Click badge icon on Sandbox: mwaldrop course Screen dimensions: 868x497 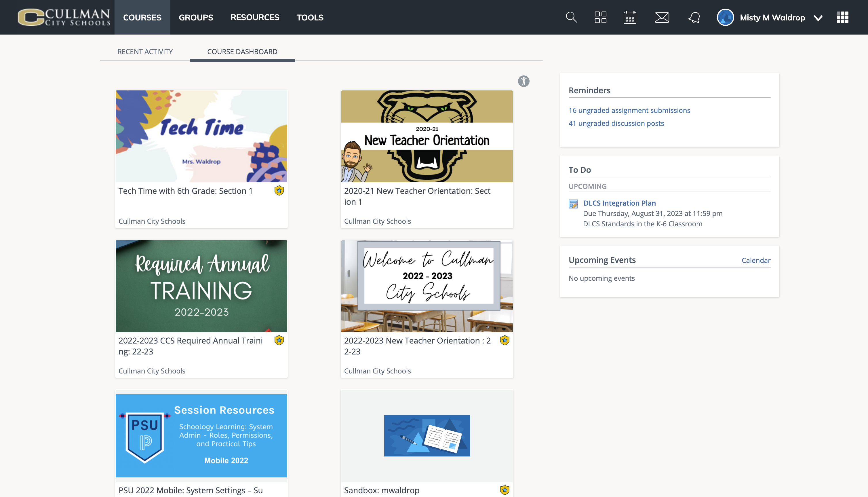(505, 490)
